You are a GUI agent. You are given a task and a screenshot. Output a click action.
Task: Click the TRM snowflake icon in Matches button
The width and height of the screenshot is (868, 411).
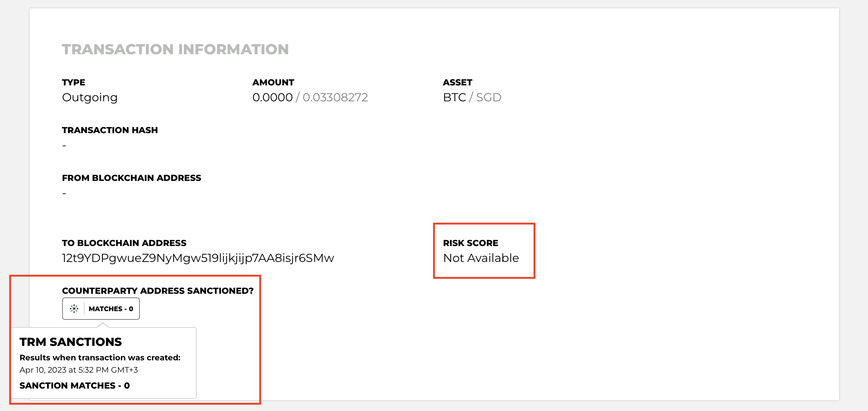74,309
